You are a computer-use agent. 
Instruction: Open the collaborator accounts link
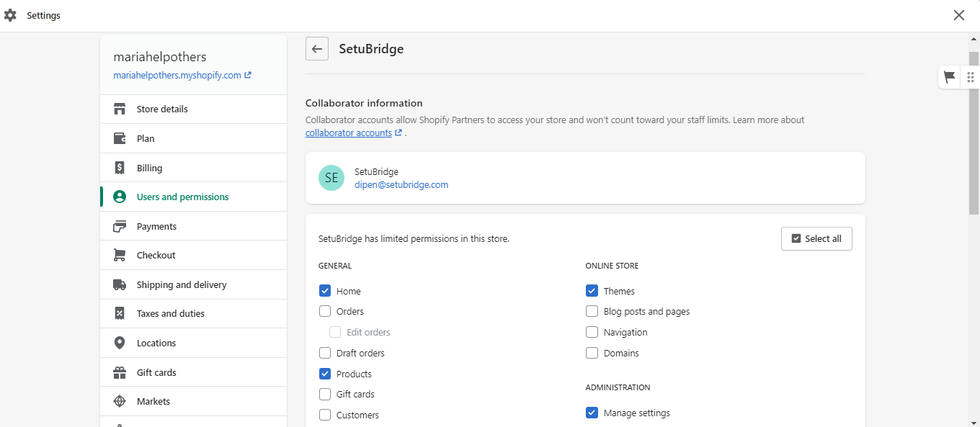click(x=349, y=133)
